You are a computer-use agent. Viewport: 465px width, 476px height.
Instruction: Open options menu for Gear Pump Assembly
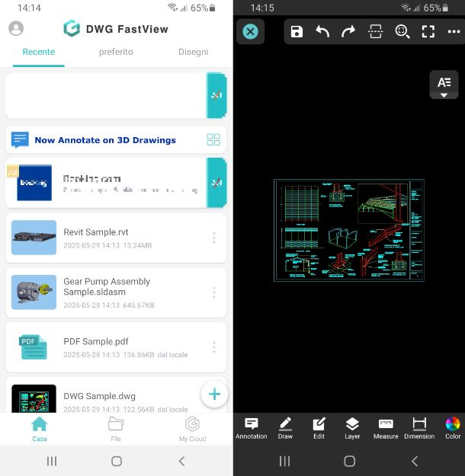click(214, 292)
